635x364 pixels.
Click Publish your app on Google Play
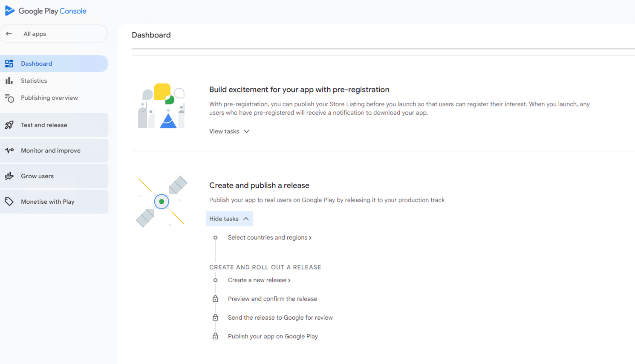(x=273, y=336)
